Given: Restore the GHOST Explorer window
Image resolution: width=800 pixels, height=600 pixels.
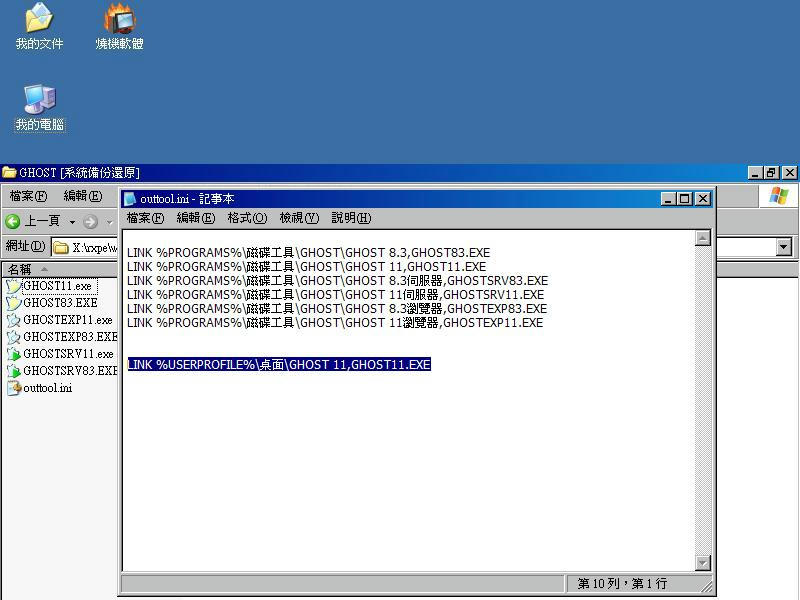Looking at the screenshot, I should coord(771,172).
